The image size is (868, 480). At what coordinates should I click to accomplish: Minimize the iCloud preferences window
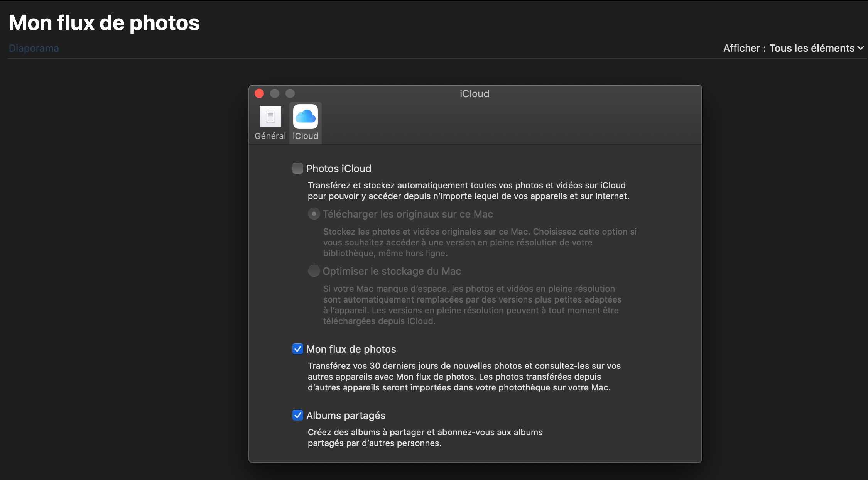[275, 93]
